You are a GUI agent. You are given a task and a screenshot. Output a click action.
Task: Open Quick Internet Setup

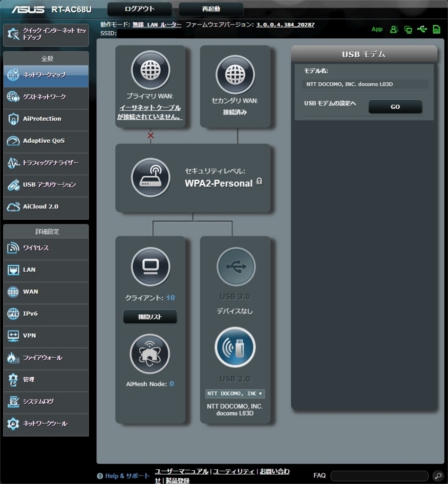46,35
